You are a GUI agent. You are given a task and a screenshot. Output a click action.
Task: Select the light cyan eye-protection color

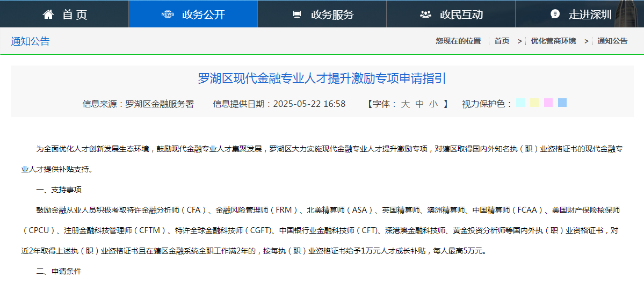click(x=520, y=103)
